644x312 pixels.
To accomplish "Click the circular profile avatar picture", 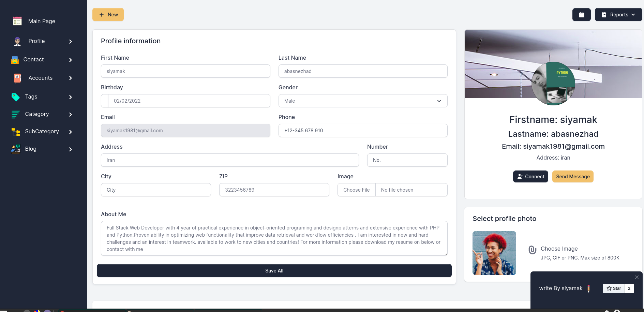I will point(553,84).
